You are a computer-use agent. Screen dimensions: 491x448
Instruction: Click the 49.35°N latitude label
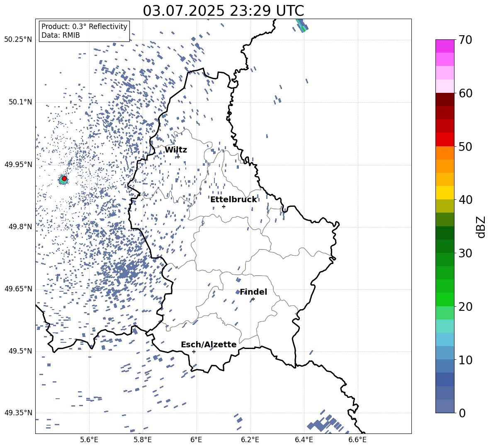point(18,413)
